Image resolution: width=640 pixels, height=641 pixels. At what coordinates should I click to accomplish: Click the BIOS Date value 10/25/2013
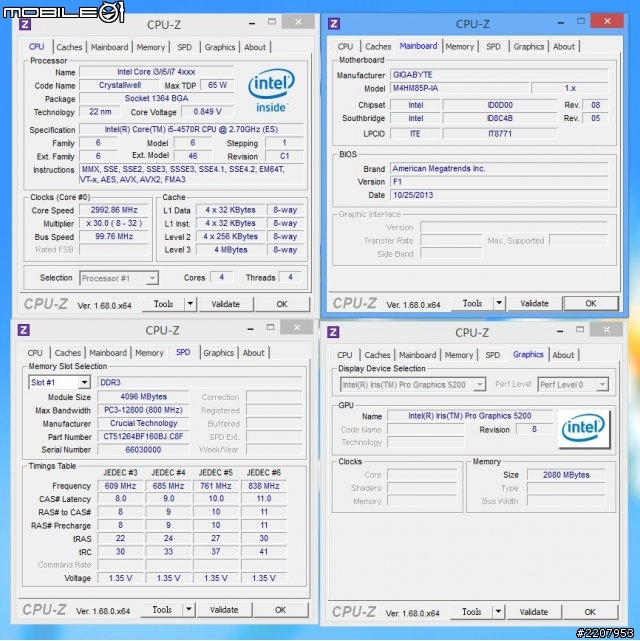click(x=499, y=195)
